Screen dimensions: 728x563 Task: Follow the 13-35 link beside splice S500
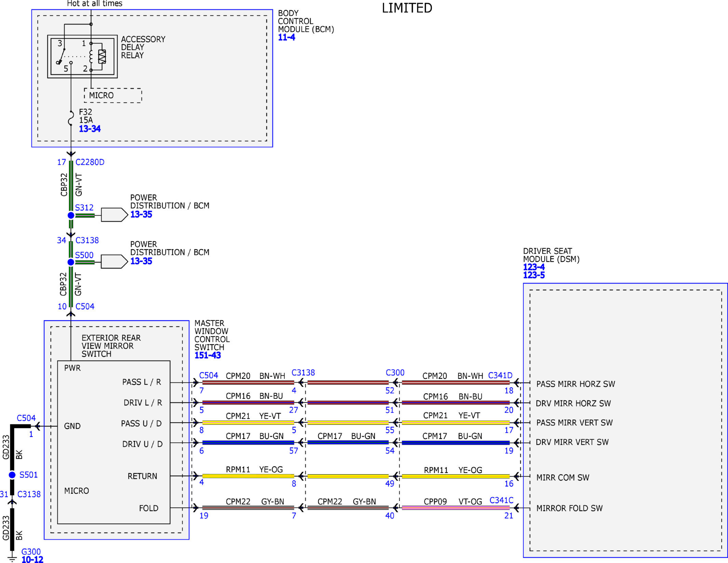(x=141, y=261)
